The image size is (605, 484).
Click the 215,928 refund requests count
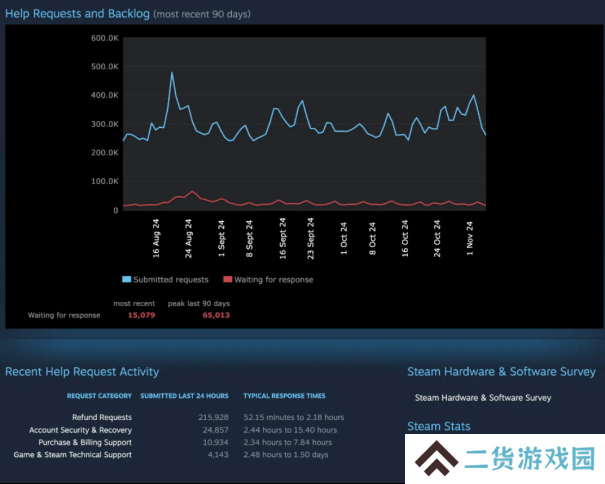213,417
